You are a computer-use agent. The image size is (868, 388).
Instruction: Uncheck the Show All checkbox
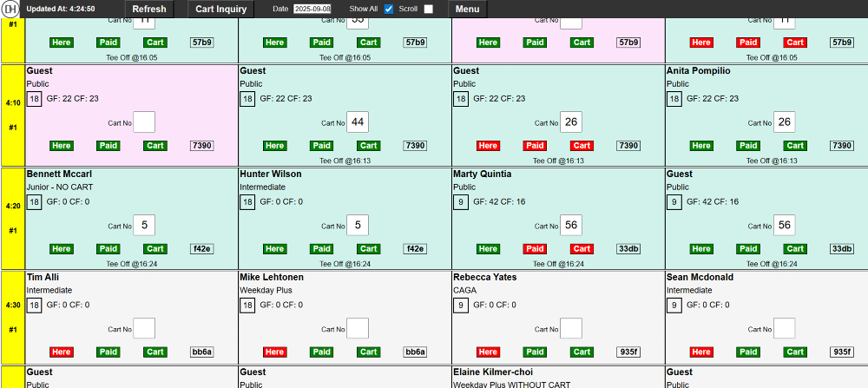tap(389, 9)
